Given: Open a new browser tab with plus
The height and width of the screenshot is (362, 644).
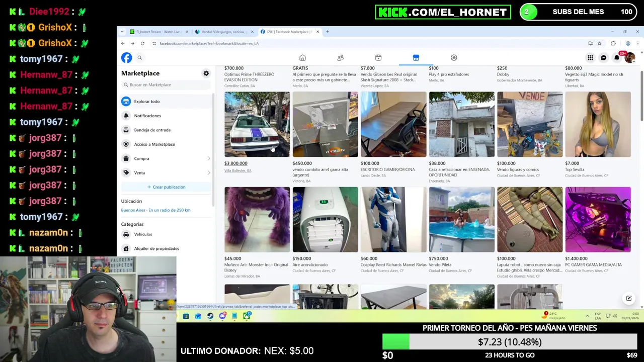Looking at the screenshot, I should click(x=328, y=32).
